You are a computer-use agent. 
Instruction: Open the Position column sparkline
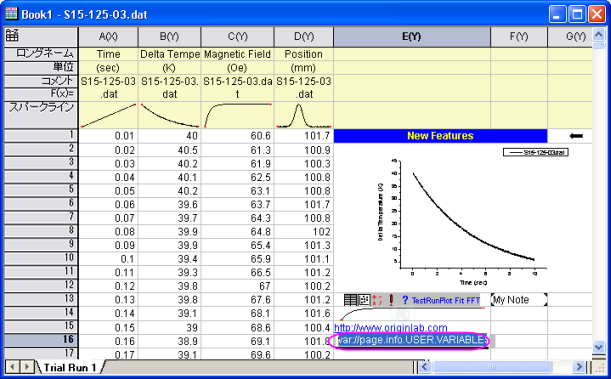tap(304, 115)
